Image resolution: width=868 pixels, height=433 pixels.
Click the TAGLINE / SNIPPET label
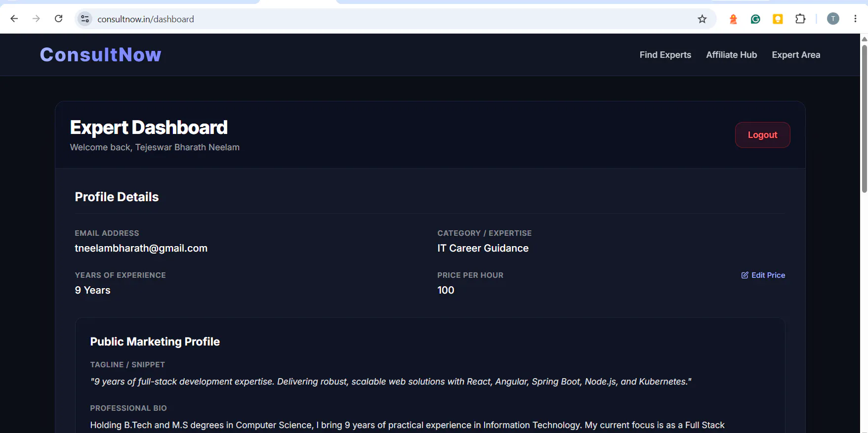(127, 365)
